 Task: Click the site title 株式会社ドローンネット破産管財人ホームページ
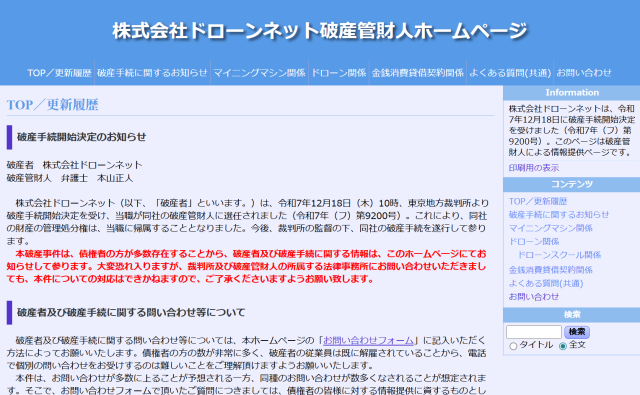click(x=320, y=31)
